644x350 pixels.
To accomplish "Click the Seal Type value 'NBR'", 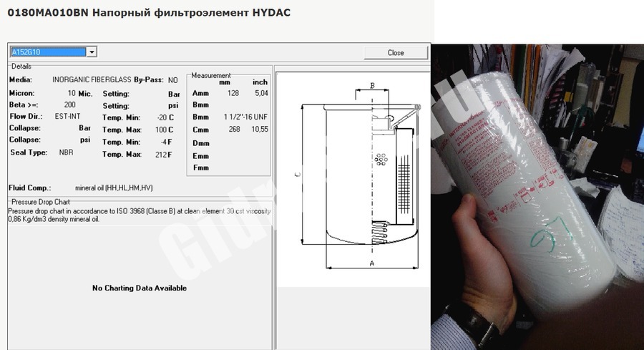I will click(x=66, y=152).
